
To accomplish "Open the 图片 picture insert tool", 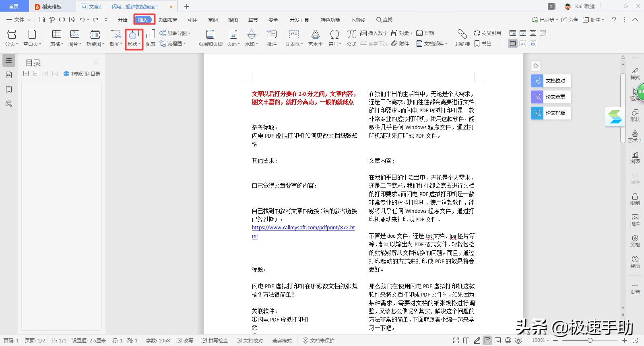I will click(75, 38).
